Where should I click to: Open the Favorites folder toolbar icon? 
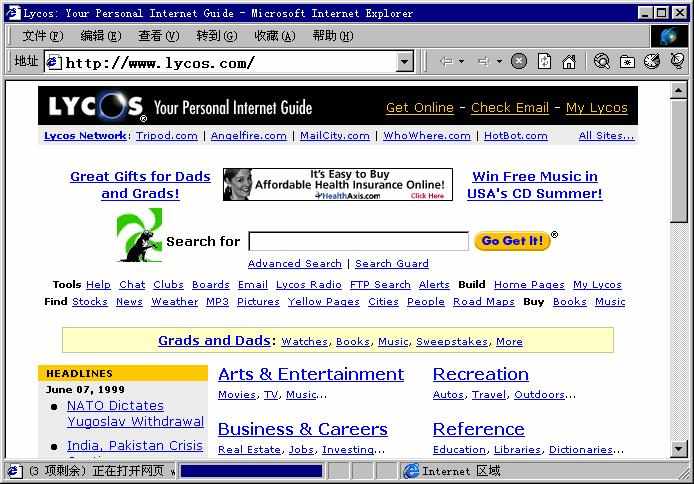coord(627,61)
